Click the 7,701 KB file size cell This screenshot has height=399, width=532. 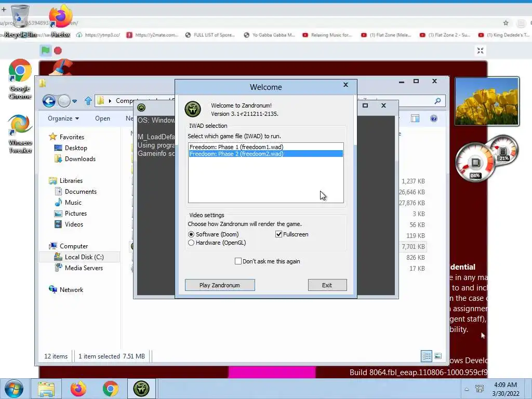coord(413,247)
